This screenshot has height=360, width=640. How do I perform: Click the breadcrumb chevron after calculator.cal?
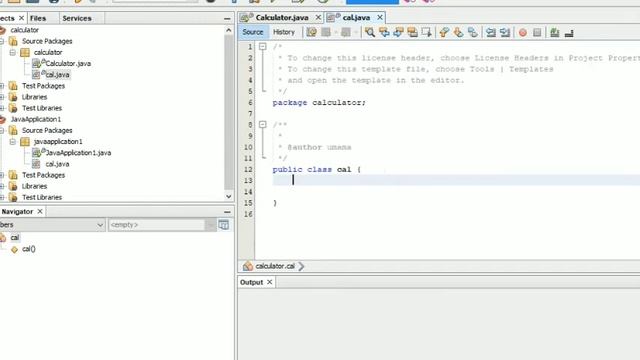click(302, 266)
